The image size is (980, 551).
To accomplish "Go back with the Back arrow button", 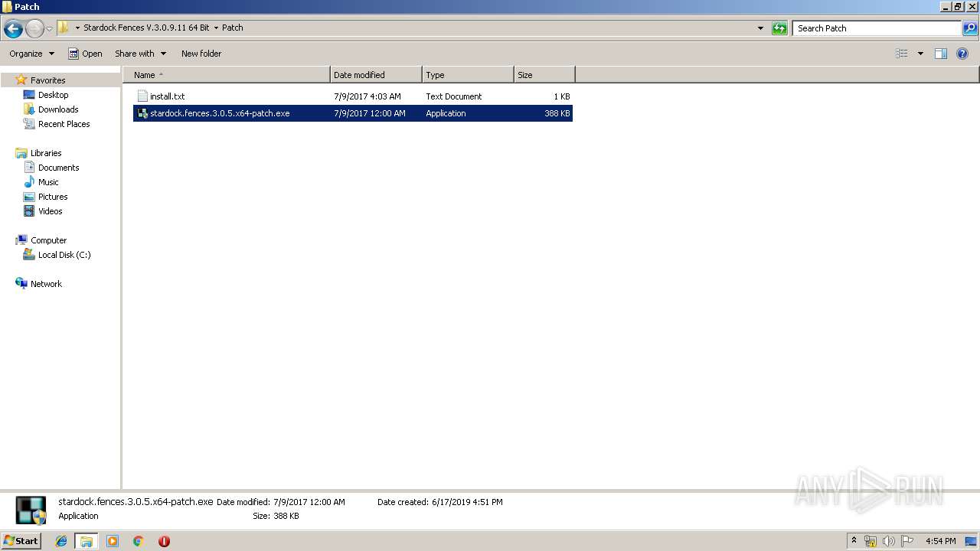I will point(13,29).
